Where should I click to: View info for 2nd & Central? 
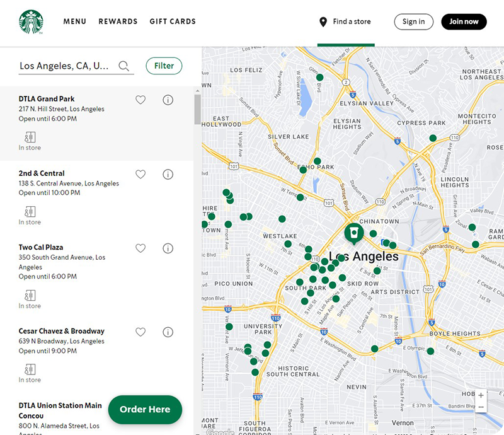tap(168, 174)
